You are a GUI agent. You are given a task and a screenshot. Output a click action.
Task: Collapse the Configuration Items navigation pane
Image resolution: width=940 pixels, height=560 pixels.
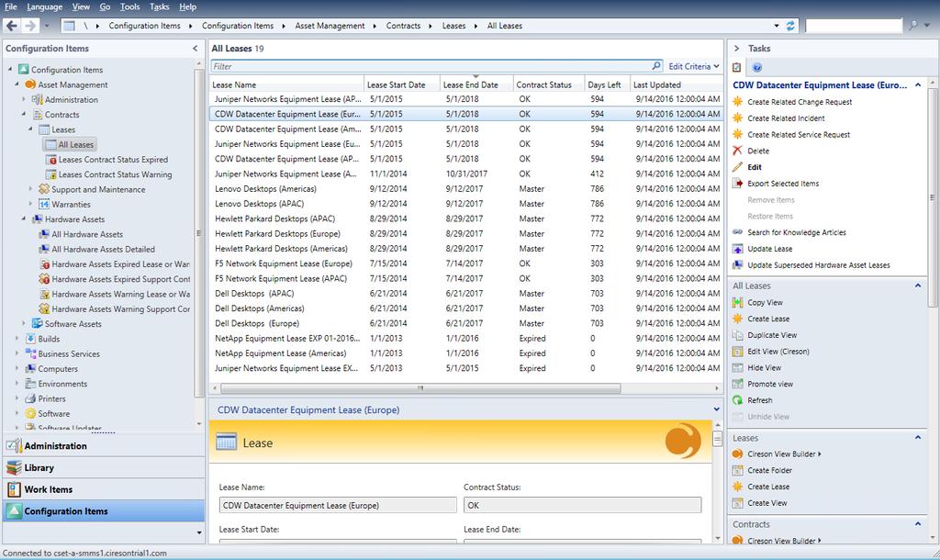click(195, 48)
